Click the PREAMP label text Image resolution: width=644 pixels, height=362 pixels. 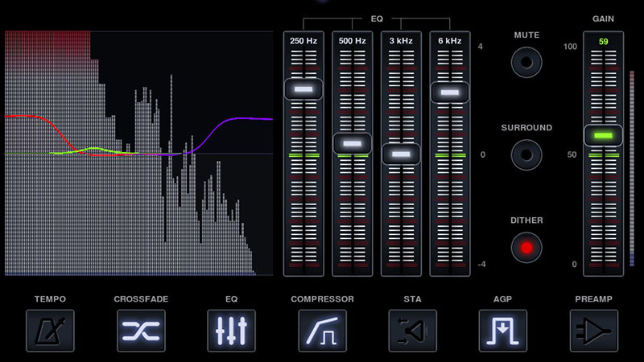(593, 298)
